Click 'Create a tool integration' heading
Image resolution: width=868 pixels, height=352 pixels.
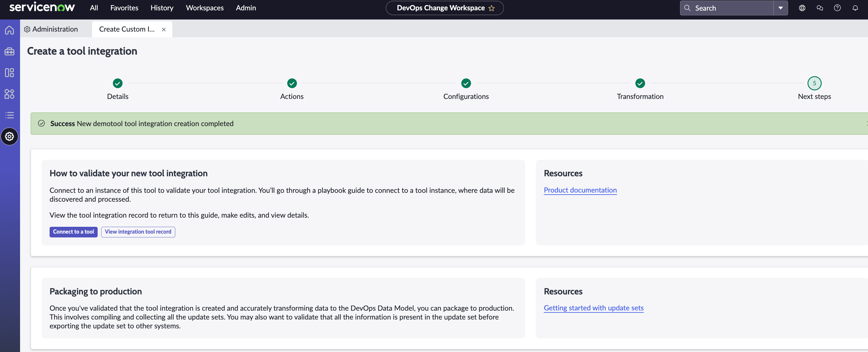point(82,51)
